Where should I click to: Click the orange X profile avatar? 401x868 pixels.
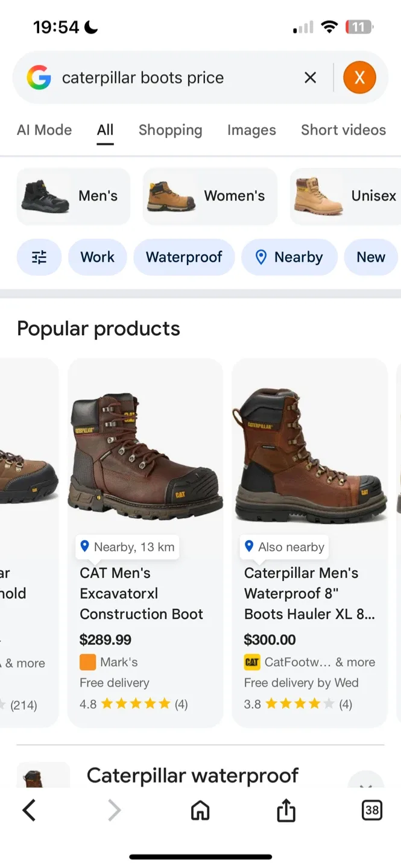[359, 77]
